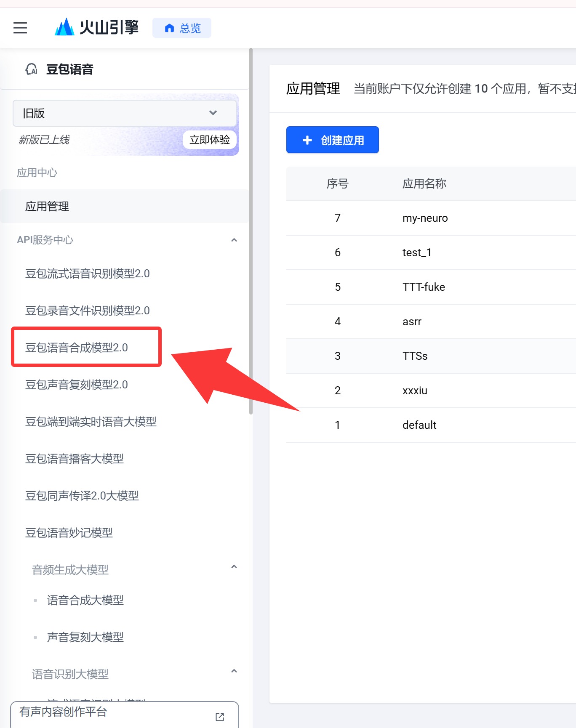Open 豆包端到端实时语音大模型 item

tap(91, 422)
